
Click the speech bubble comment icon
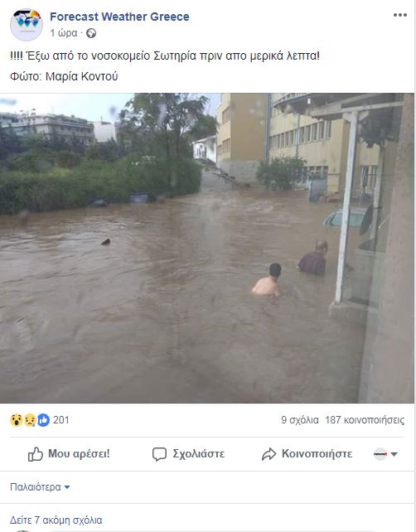tap(159, 454)
